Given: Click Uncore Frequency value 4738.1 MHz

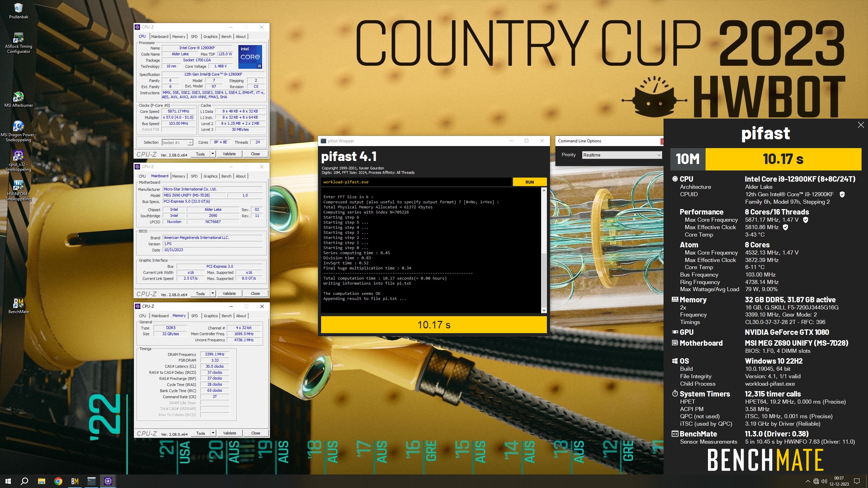Looking at the screenshot, I should 244,340.
